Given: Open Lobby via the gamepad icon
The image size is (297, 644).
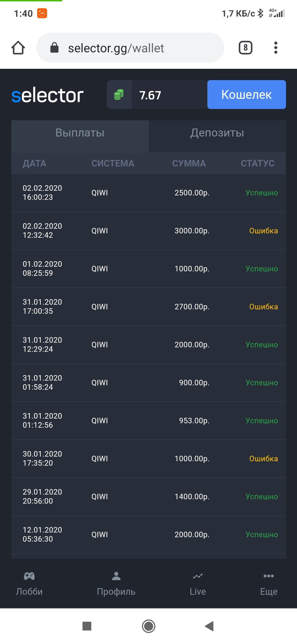Looking at the screenshot, I should [x=29, y=576].
